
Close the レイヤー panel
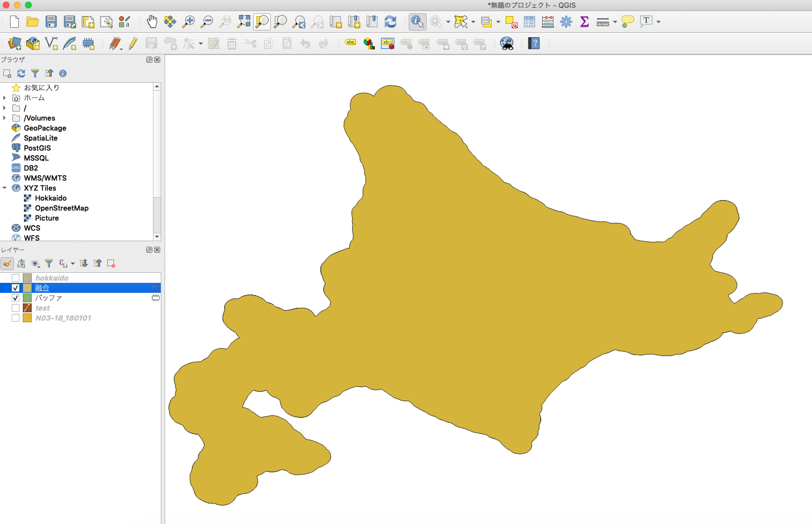[x=157, y=250]
